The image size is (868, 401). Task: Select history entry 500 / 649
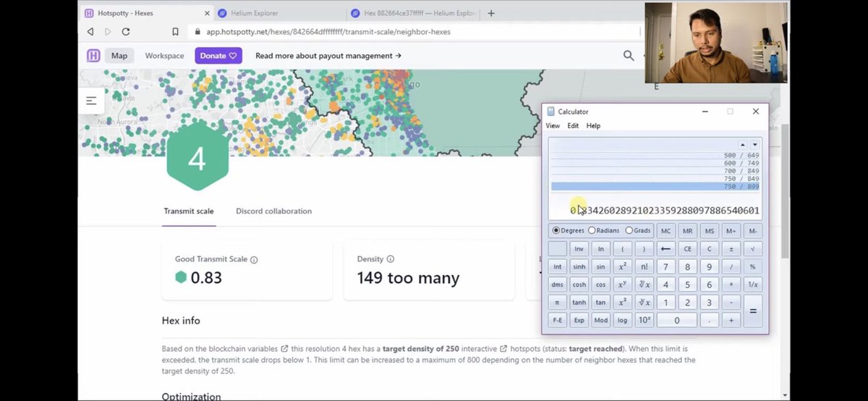[x=655, y=156]
